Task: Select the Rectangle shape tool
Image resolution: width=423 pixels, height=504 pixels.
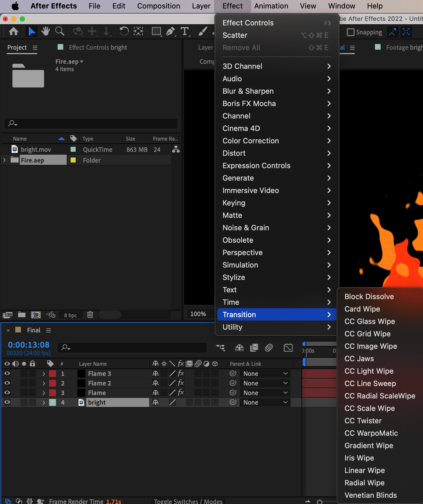Action: 156,31
